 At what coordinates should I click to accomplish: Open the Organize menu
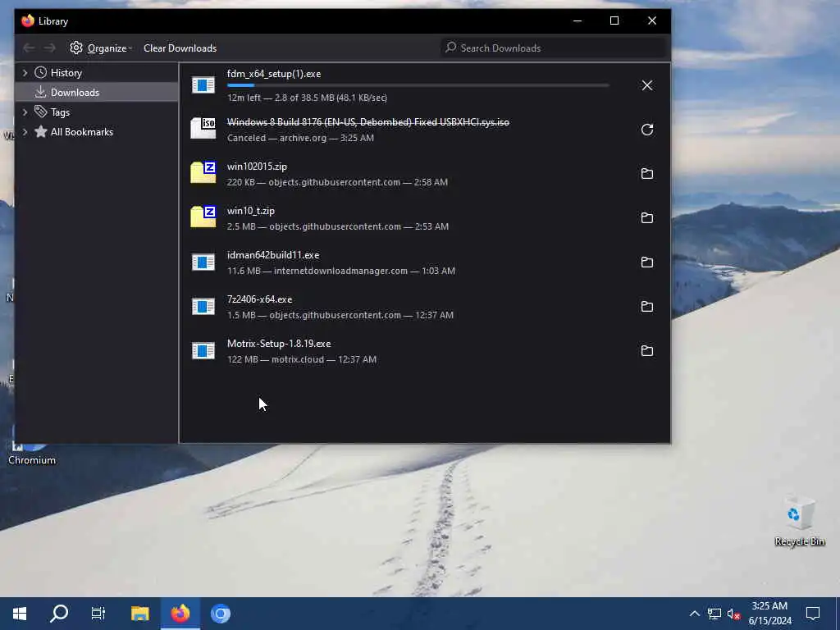point(101,48)
